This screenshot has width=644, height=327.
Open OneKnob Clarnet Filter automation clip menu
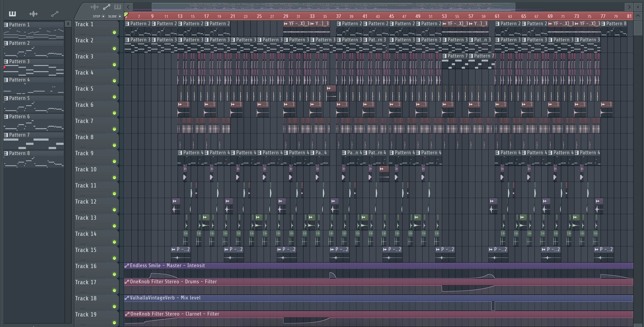click(127, 314)
